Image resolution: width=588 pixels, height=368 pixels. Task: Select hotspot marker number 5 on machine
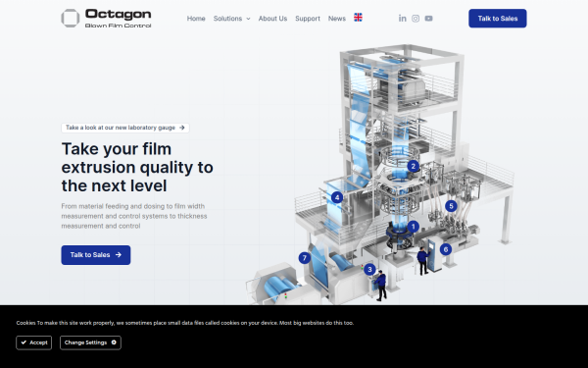451,206
